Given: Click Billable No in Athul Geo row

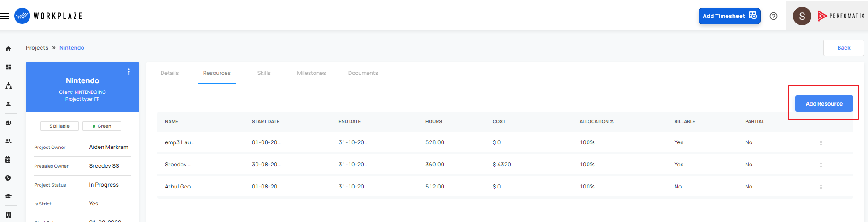Looking at the screenshot, I should 678,187.
